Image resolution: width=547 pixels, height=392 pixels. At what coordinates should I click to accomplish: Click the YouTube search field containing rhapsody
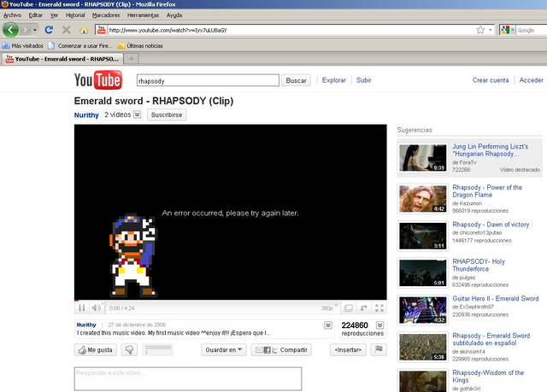[208, 80]
